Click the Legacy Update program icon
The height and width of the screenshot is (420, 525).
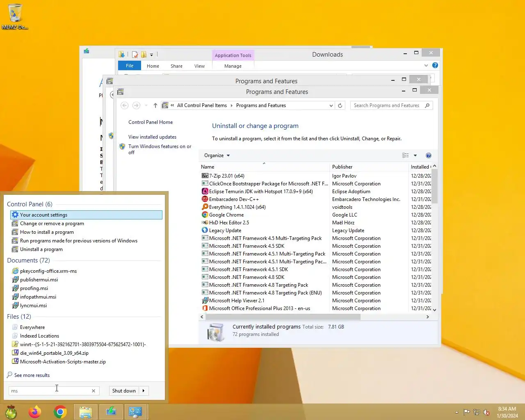coord(205,230)
